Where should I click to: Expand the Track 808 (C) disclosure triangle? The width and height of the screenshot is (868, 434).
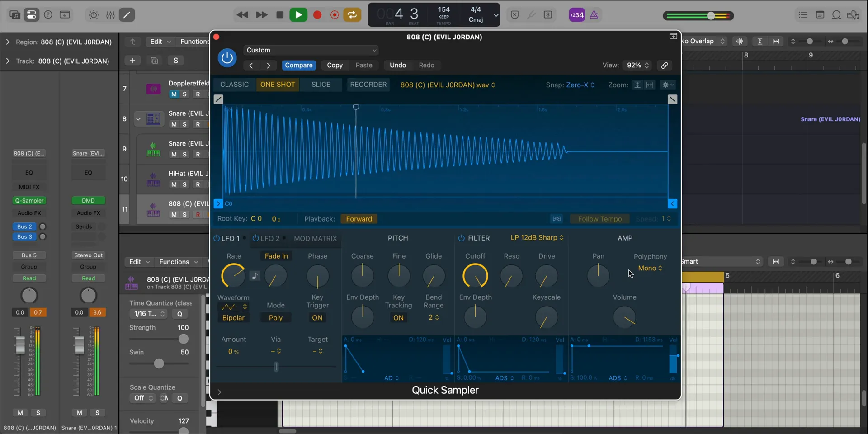pyautogui.click(x=8, y=61)
